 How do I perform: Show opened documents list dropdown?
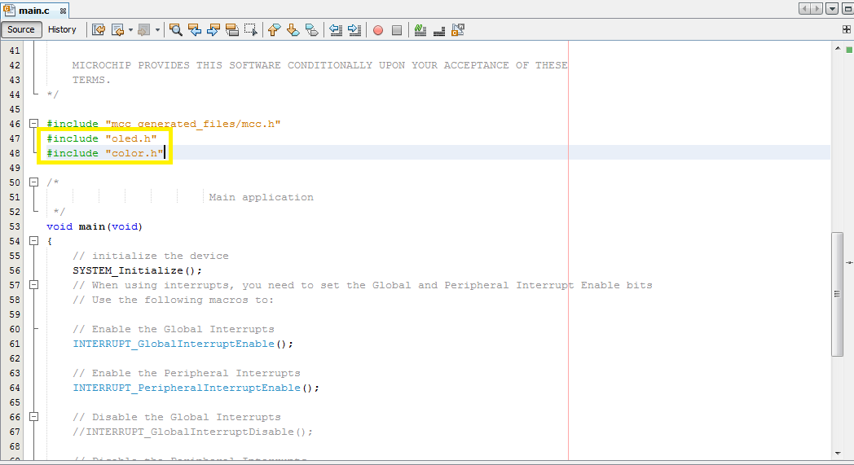(x=832, y=9)
